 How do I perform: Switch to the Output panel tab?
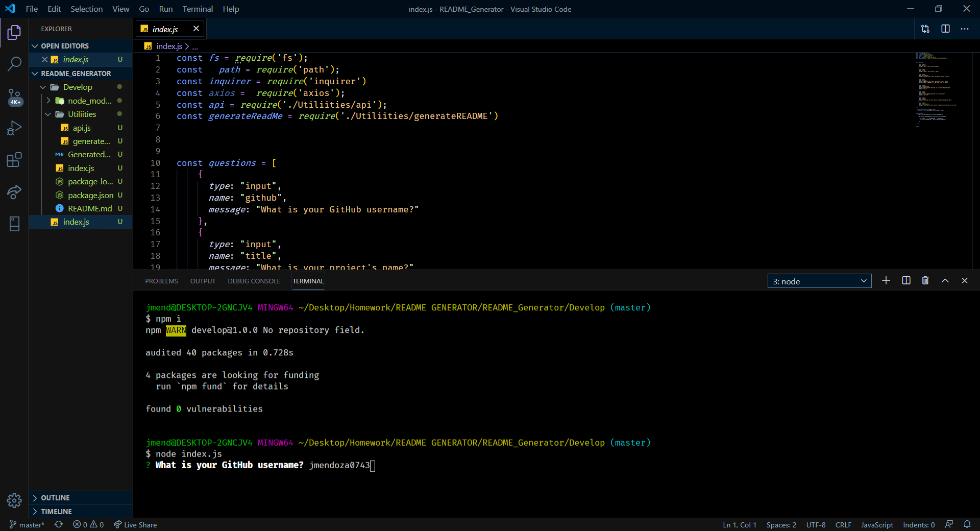click(203, 281)
